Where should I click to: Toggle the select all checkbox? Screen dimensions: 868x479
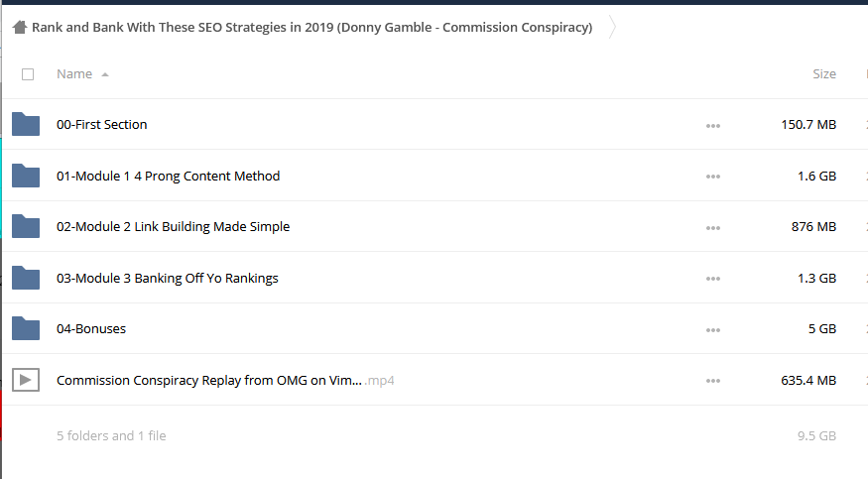click(x=28, y=74)
